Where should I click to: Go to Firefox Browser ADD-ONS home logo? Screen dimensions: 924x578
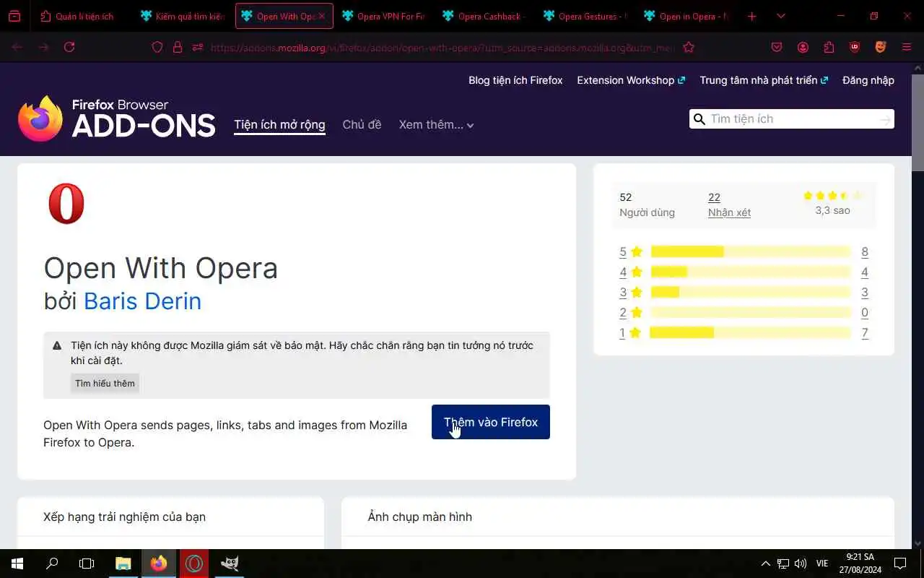116,118
